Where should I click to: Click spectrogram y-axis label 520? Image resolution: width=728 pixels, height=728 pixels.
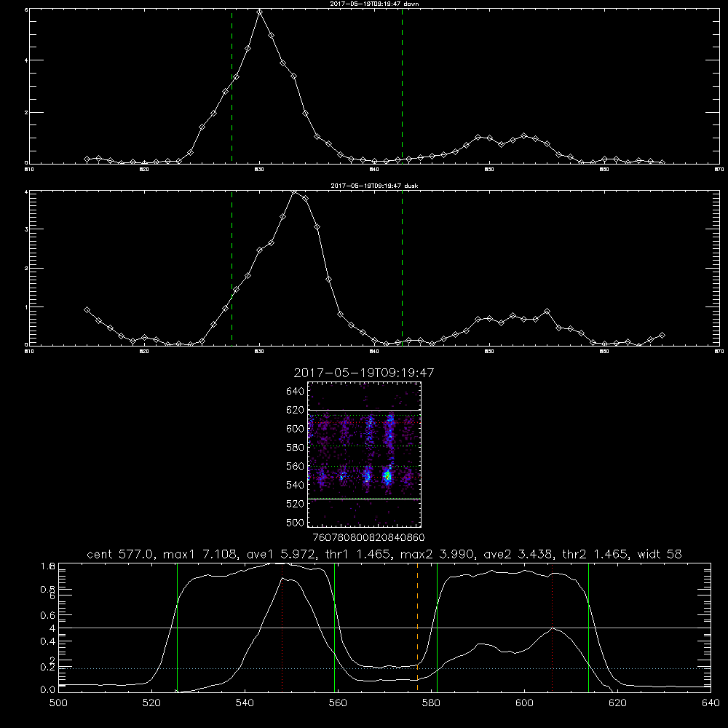coord(296,504)
